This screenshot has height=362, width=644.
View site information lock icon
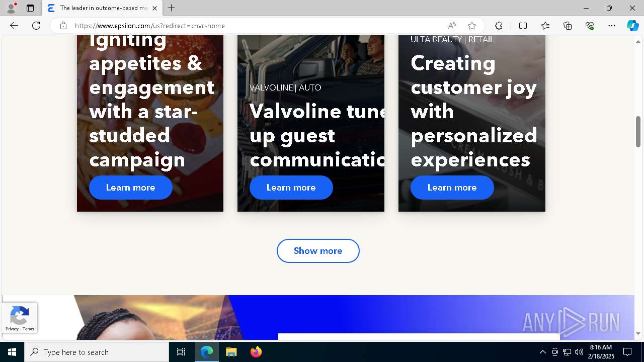click(63, 26)
